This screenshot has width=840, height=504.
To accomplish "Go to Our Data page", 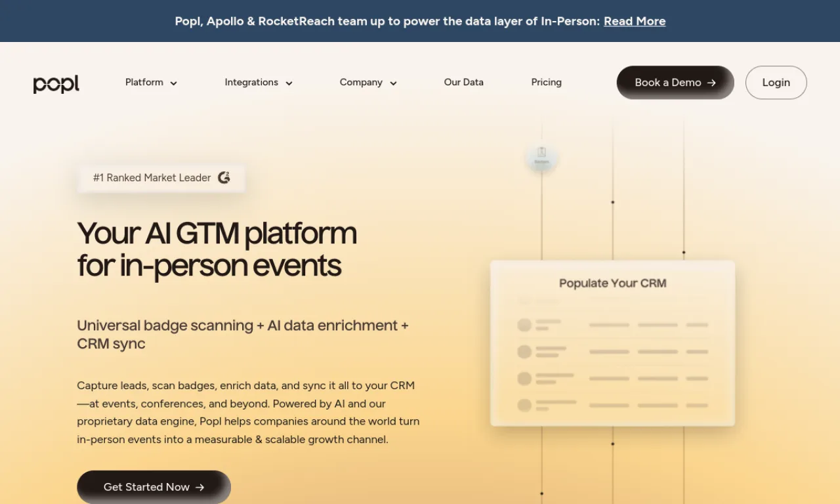I will pos(464,83).
